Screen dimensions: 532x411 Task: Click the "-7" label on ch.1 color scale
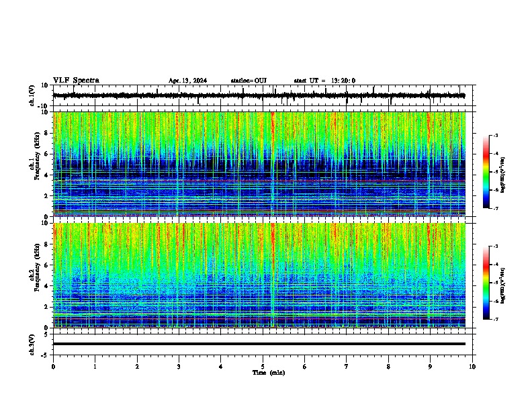click(x=496, y=208)
